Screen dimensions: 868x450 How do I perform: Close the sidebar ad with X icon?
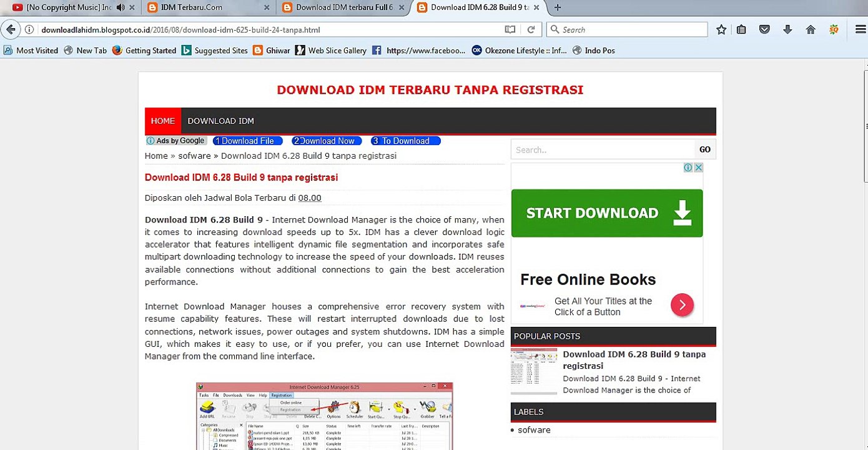(698, 167)
